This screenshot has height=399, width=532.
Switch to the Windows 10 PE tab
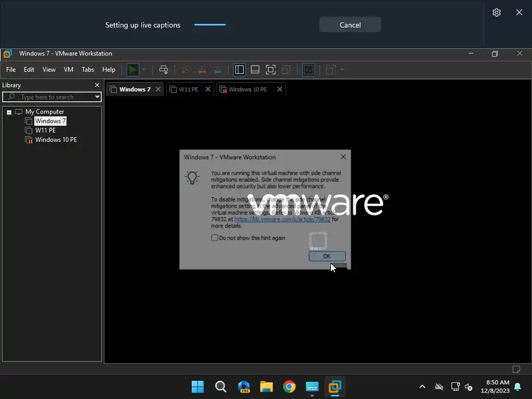[x=248, y=89]
